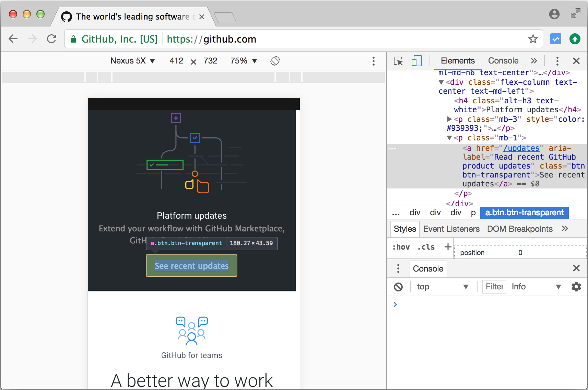Close the GitHub browser tab
588x390 pixels.
pos(202,17)
